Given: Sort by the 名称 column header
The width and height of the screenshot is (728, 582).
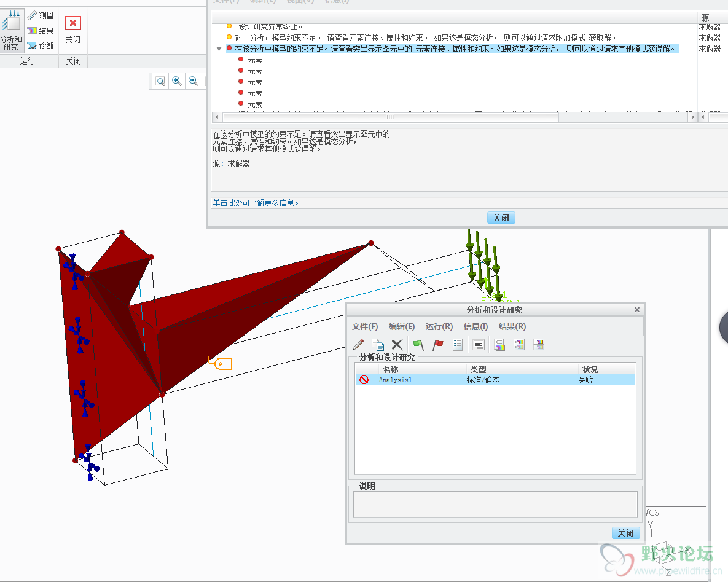Looking at the screenshot, I should (x=391, y=369).
